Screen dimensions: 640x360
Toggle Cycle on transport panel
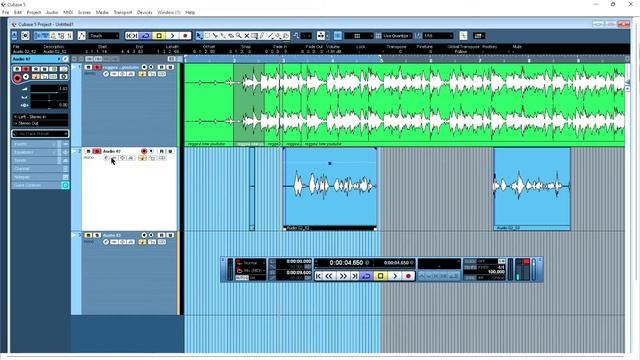367,276
